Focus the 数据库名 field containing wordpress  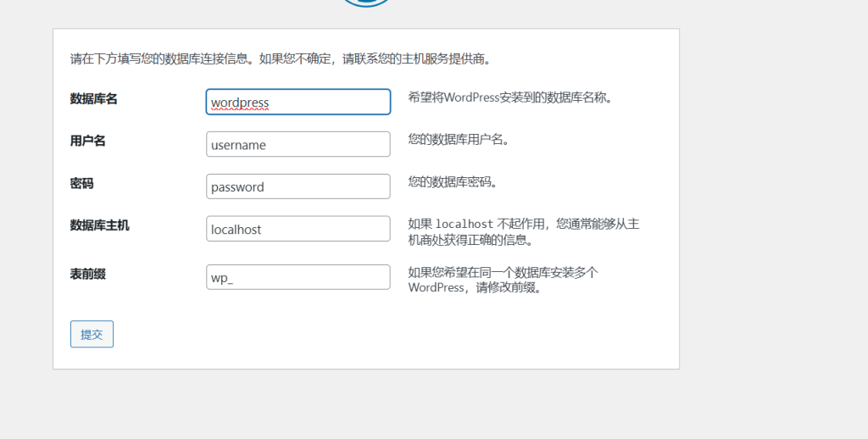coord(298,103)
